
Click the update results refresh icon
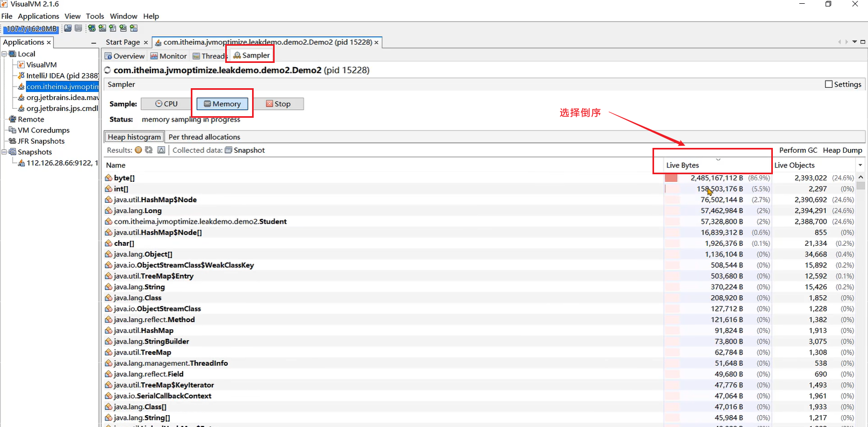click(149, 150)
